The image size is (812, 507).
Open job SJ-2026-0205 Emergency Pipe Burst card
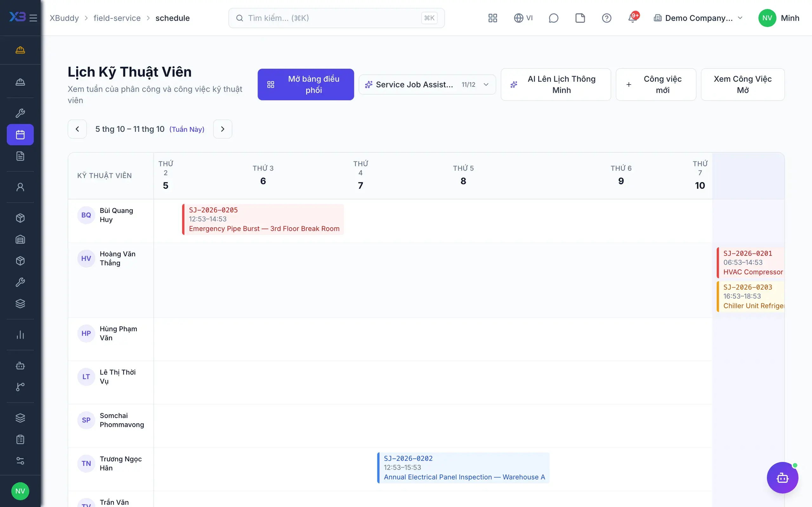click(x=263, y=219)
